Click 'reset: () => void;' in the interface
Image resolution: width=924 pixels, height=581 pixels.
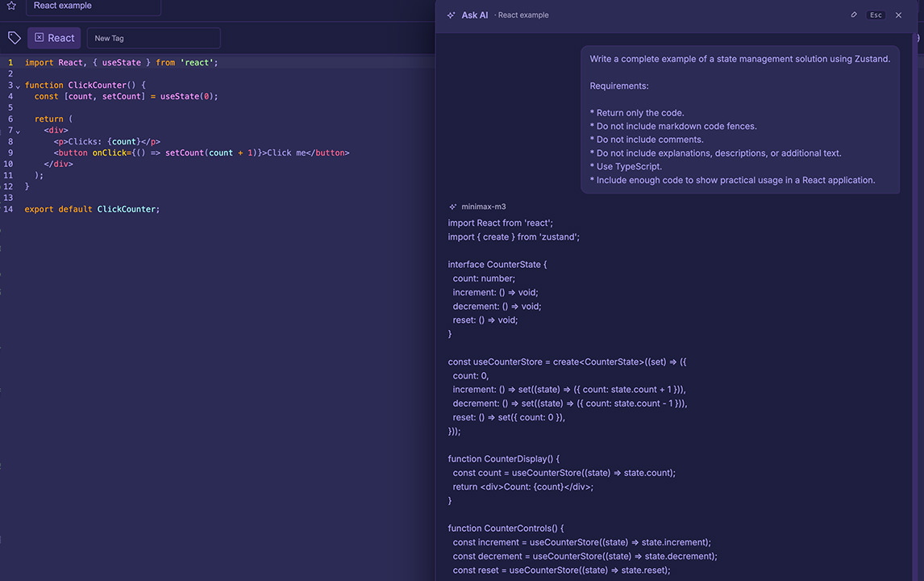click(x=485, y=320)
